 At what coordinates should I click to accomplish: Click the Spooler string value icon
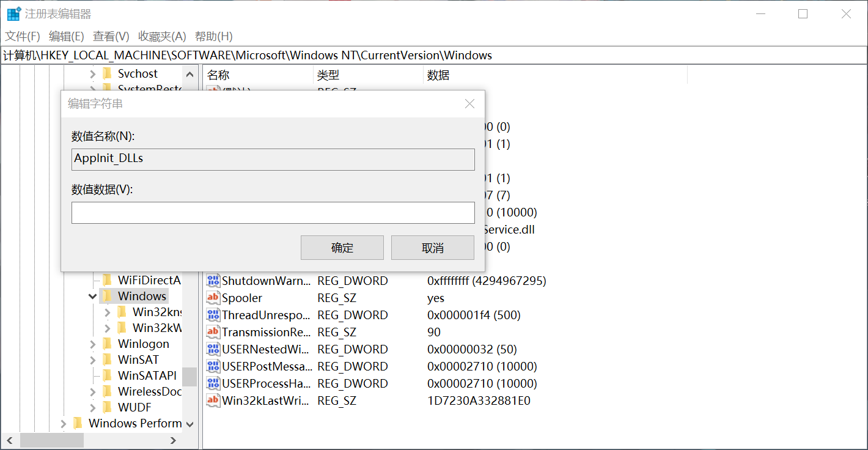click(213, 298)
